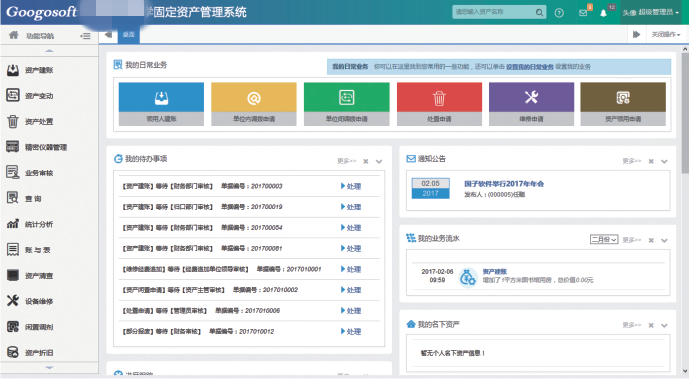Click the vertical scrollbar thumb
The width and height of the screenshot is (689, 379).
685,113
